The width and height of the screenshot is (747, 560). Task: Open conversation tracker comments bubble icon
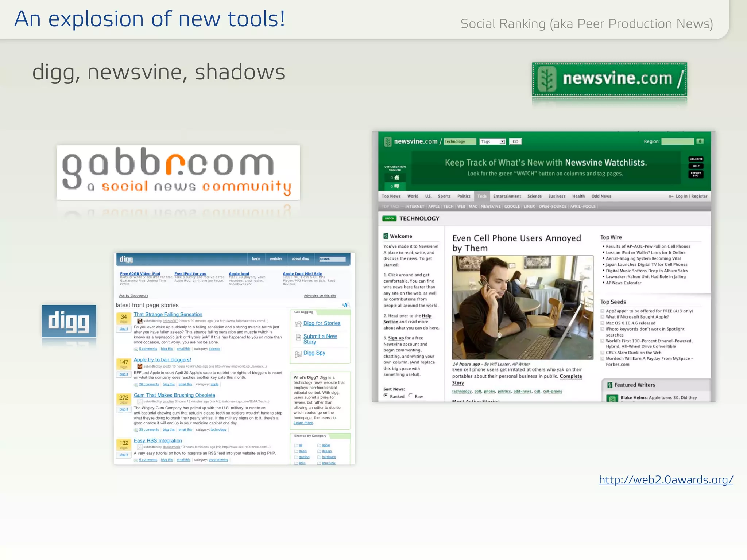point(397,186)
